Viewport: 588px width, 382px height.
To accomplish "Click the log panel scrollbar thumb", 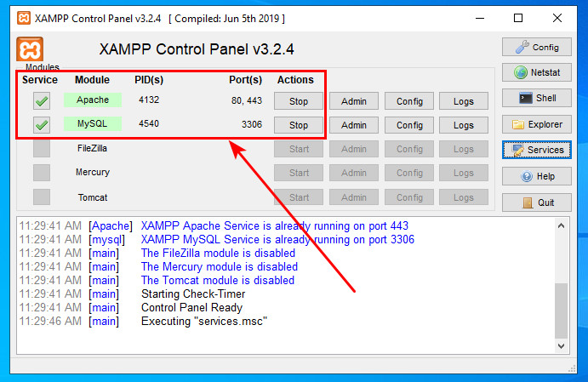I will click(x=561, y=311).
